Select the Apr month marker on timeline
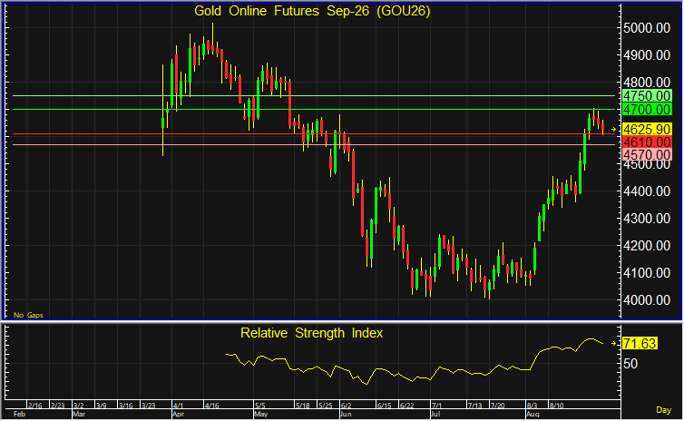Viewport: 684px width, 421px height. point(178,414)
